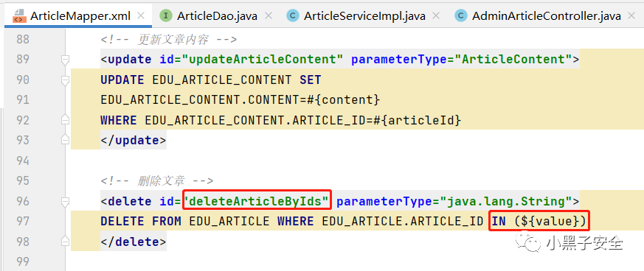Click the closing </update> tag
Screen dimensions: 644x271
pyautogui.click(x=134, y=140)
